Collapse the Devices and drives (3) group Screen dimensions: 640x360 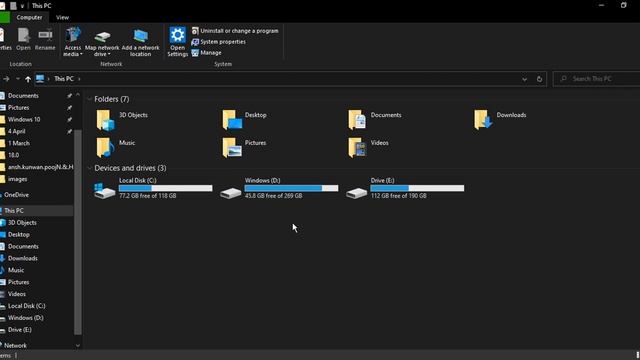point(89,168)
